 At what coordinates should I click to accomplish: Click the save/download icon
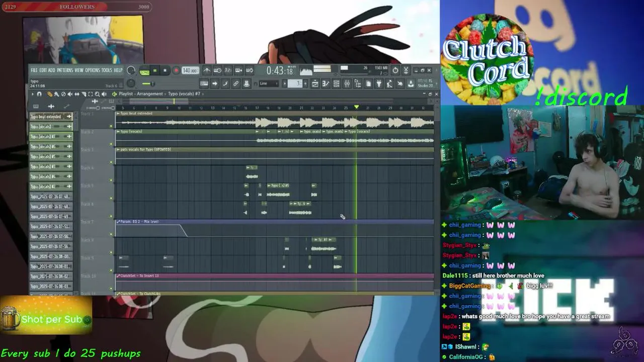click(411, 83)
